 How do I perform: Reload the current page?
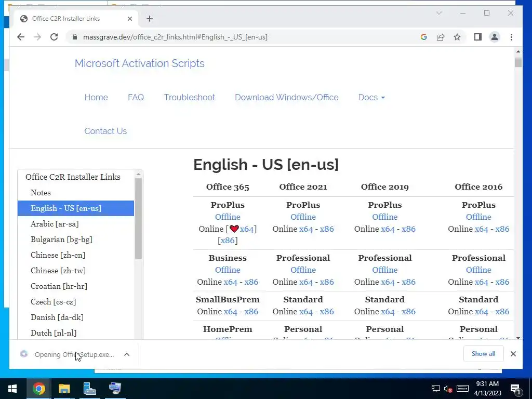pyautogui.click(x=54, y=37)
